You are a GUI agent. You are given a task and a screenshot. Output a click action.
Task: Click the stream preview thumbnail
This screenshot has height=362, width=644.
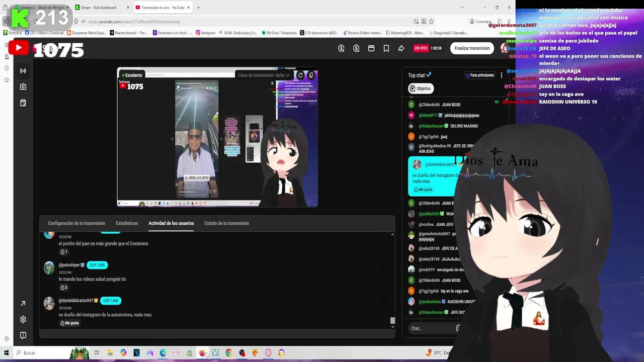click(x=217, y=137)
